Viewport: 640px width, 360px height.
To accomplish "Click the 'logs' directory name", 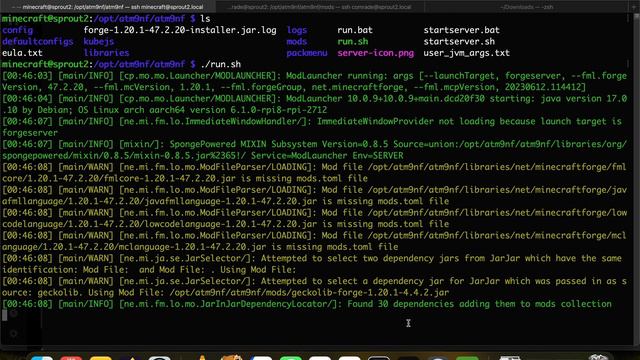I will point(297,30).
